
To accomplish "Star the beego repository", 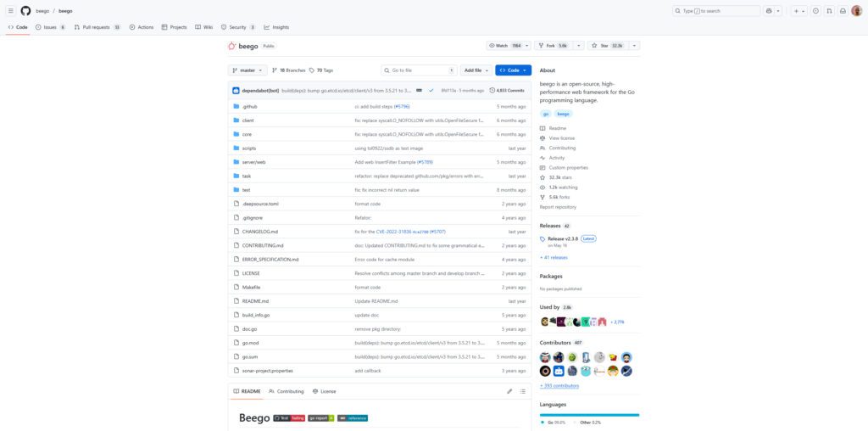I will (x=605, y=46).
